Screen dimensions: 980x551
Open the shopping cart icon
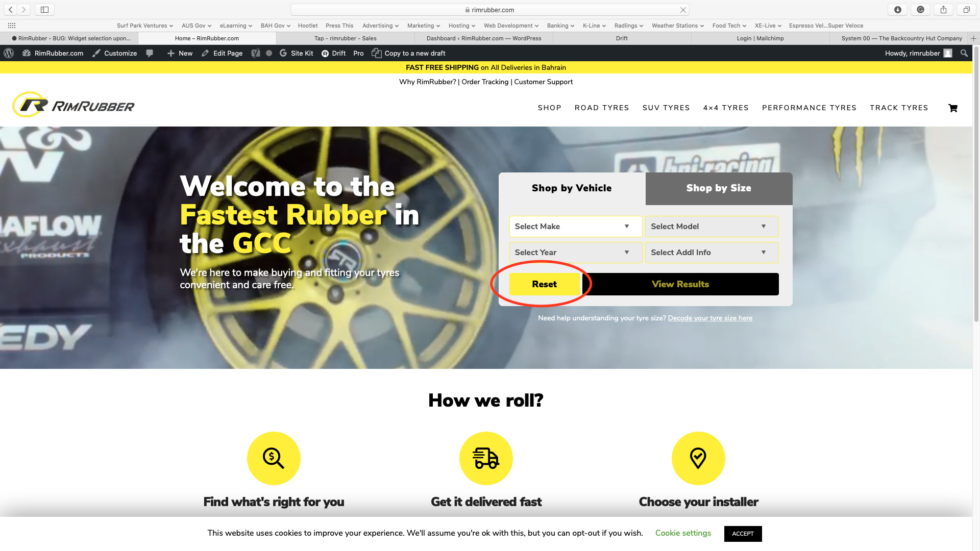pos(953,108)
